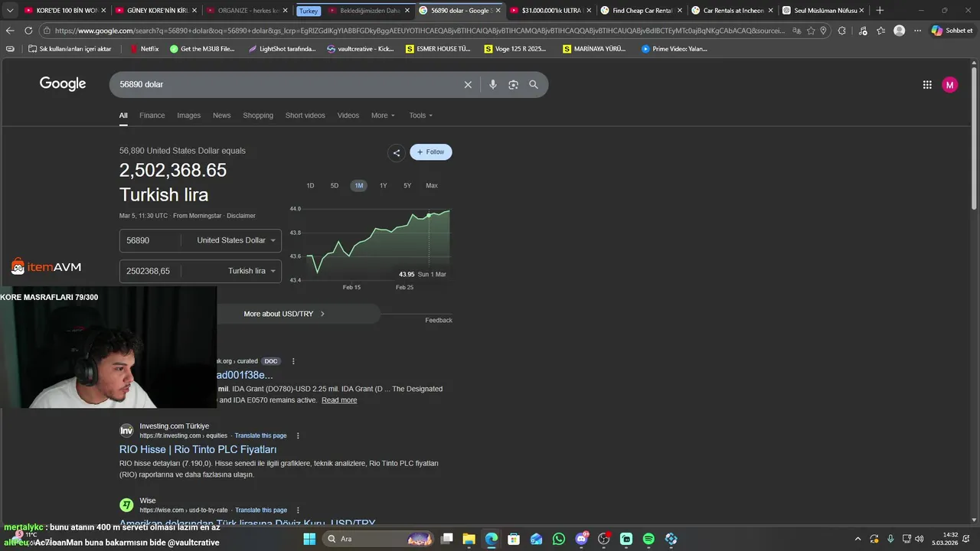
Task: Open File Explorer from taskbar
Action: [469, 539]
